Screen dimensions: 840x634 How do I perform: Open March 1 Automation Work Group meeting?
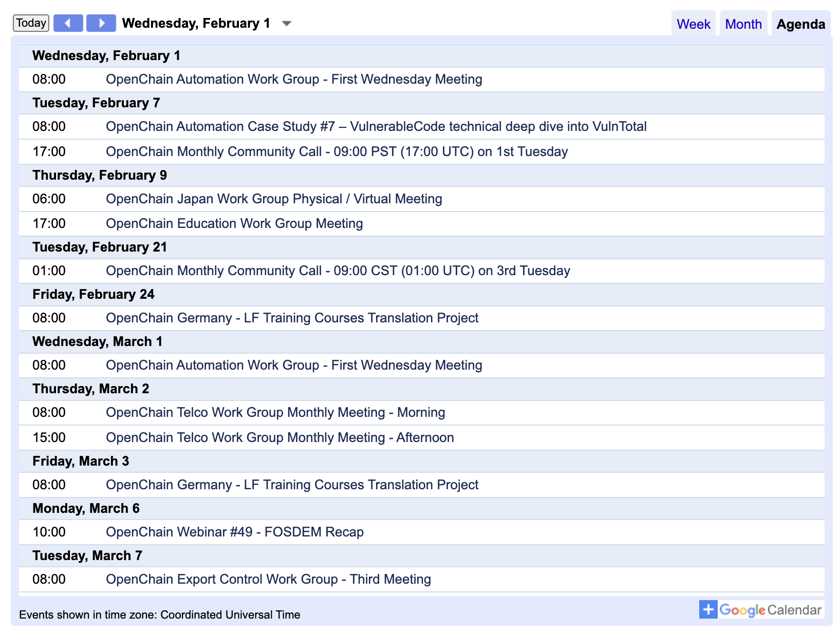tap(294, 366)
